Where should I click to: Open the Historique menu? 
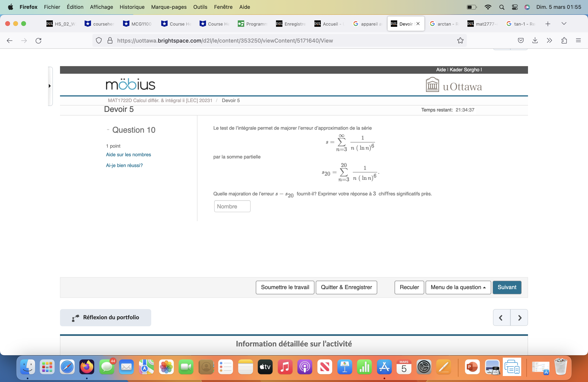132,7
